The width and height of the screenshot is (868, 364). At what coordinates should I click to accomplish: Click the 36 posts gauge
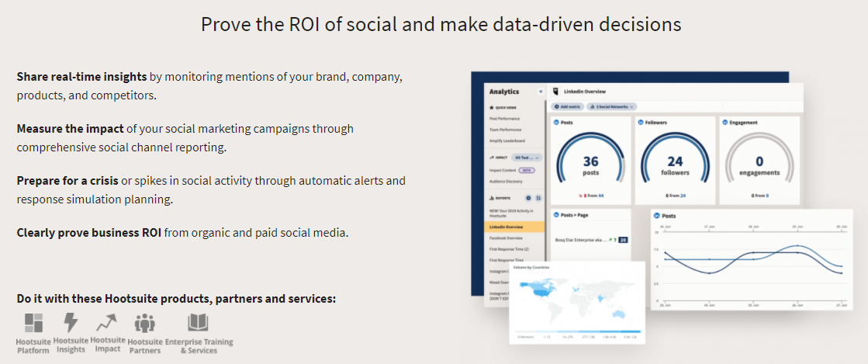click(590, 157)
